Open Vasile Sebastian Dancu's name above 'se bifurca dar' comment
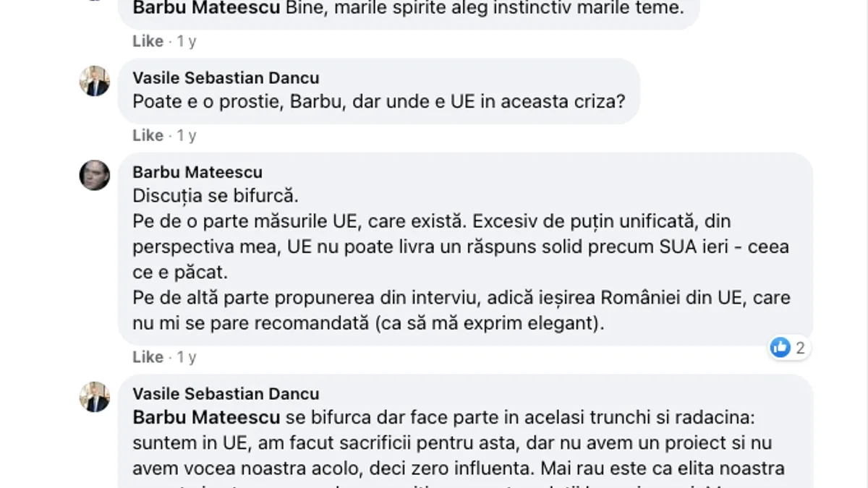Screen dimensions: 868x488 (x=226, y=394)
